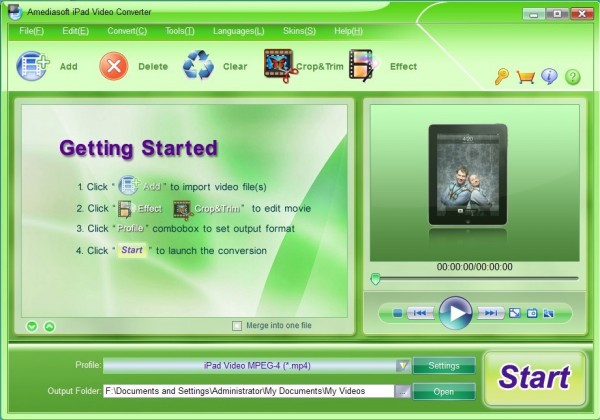Stop the video playback
The height and width of the screenshot is (420, 600).
pos(398,313)
